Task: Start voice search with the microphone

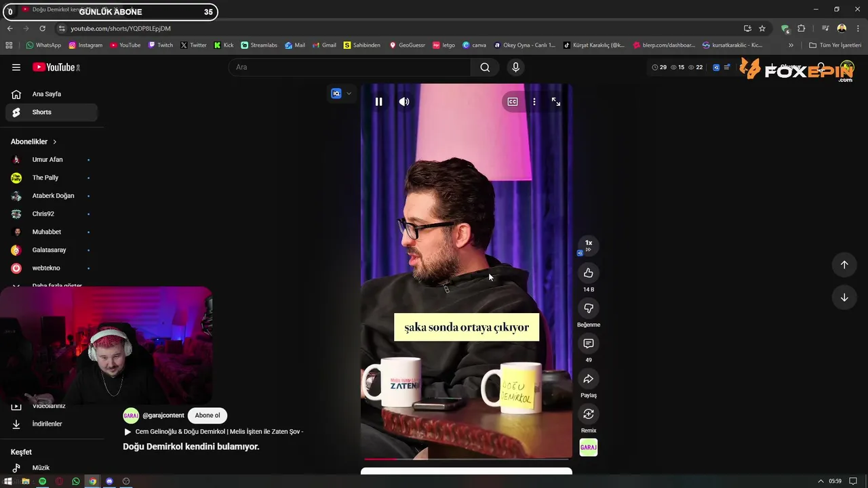Action: click(x=515, y=67)
